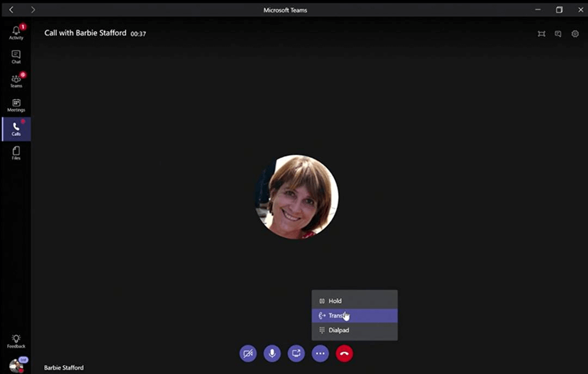This screenshot has height=374, width=588.
Task: Share your screen in the call
Action: [296, 353]
